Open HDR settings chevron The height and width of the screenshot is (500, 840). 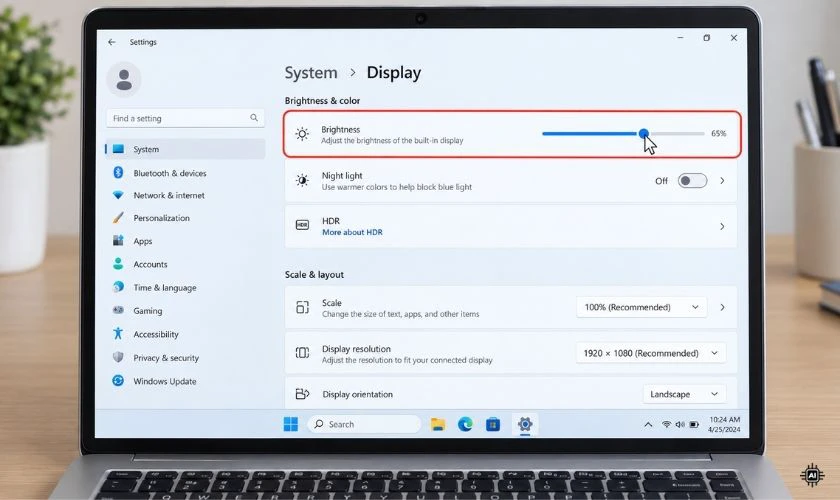tap(722, 226)
